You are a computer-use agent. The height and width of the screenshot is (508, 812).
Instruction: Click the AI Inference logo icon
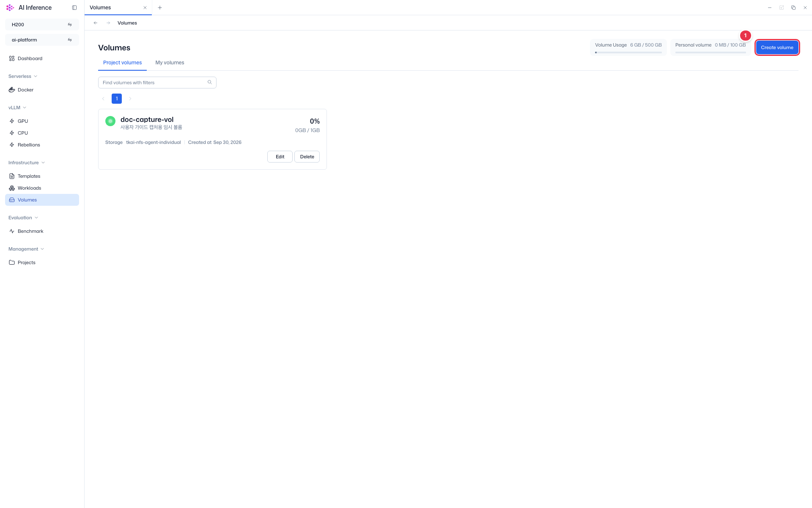[x=10, y=8]
